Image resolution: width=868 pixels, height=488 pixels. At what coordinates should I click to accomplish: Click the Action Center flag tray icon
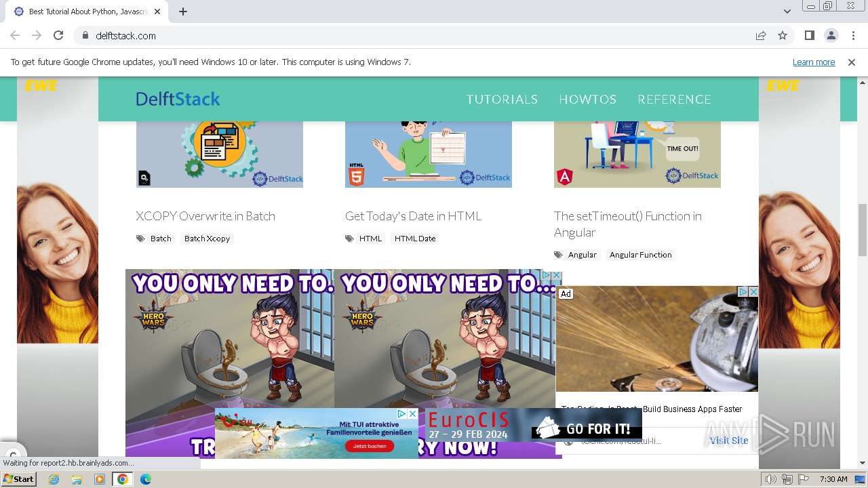coord(804,479)
